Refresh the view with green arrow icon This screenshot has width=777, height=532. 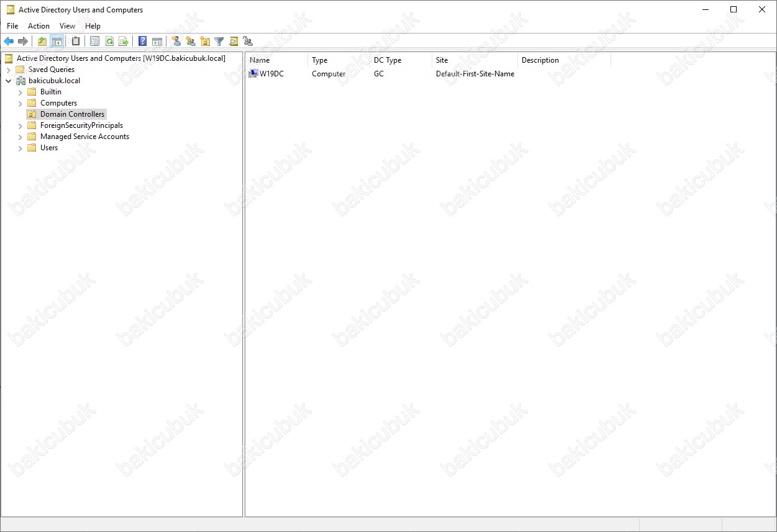(x=109, y=42)
